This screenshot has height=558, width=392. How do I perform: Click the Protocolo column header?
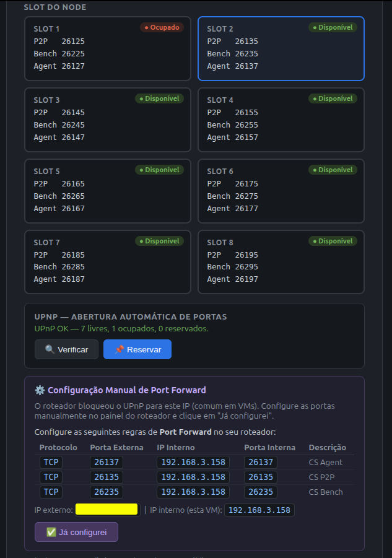click(x=58, y=447)
